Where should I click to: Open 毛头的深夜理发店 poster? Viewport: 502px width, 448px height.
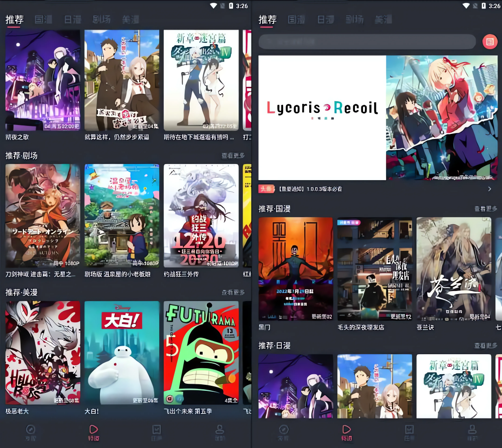click(375, 269)
